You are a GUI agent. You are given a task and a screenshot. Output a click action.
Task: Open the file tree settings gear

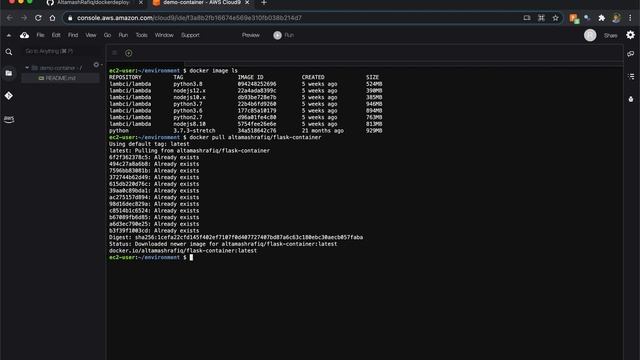coord(96,65)
